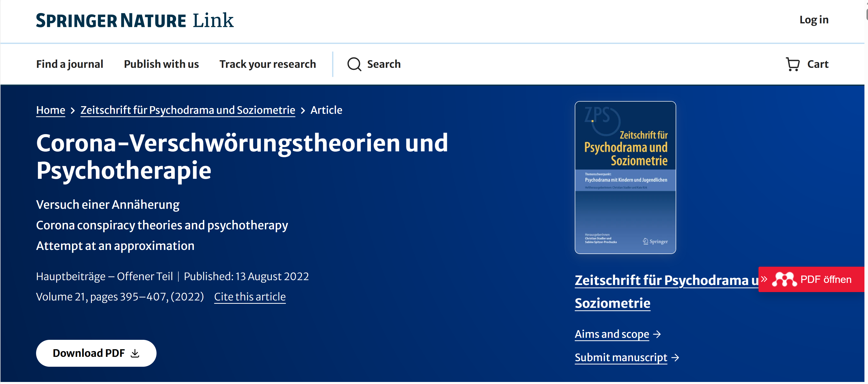
Task: Click the Springer Nature Link logo
Action: click(x=134, y=20)
